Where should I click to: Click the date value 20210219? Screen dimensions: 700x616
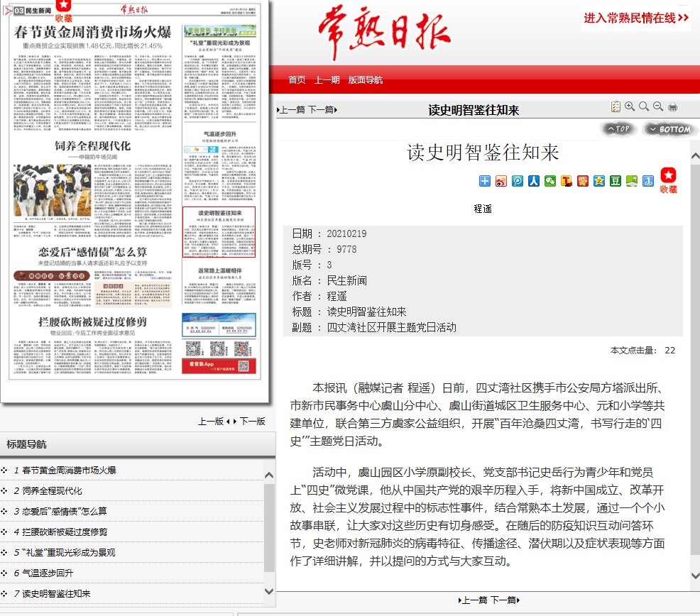click(x=346, y=233)
